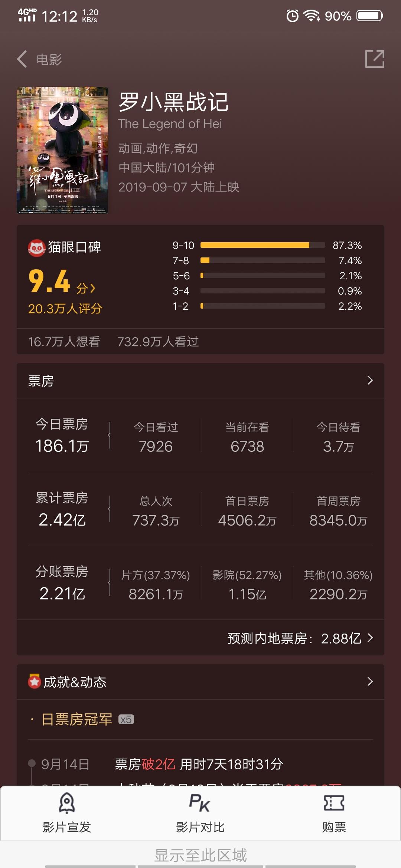Tap the back arrow icon
401x868 pixels.
tap(22, 59)
